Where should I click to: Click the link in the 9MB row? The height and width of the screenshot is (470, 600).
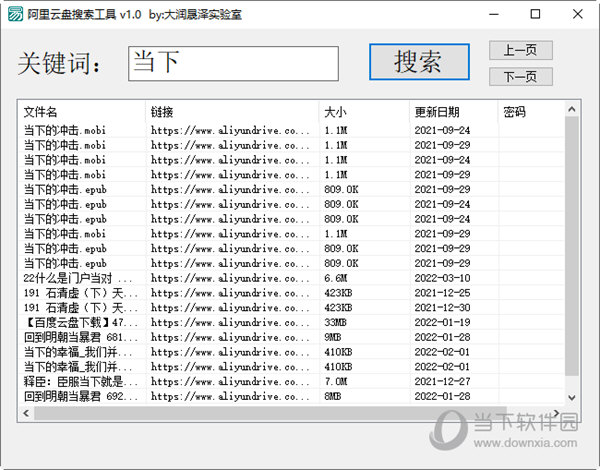click(x=230, y=337)
